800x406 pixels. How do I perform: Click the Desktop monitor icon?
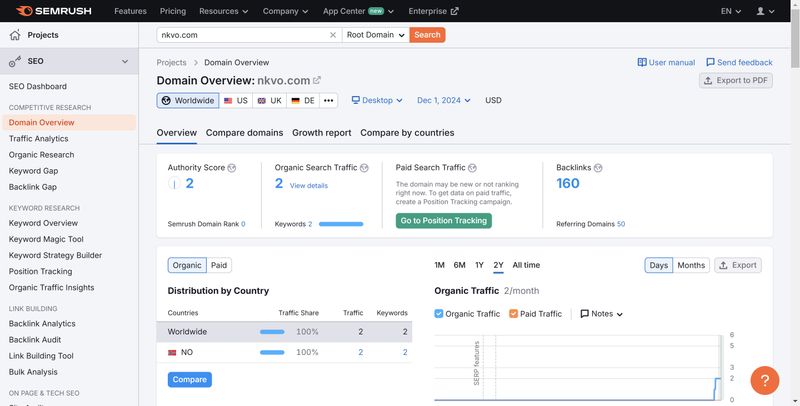pos(356,100)
